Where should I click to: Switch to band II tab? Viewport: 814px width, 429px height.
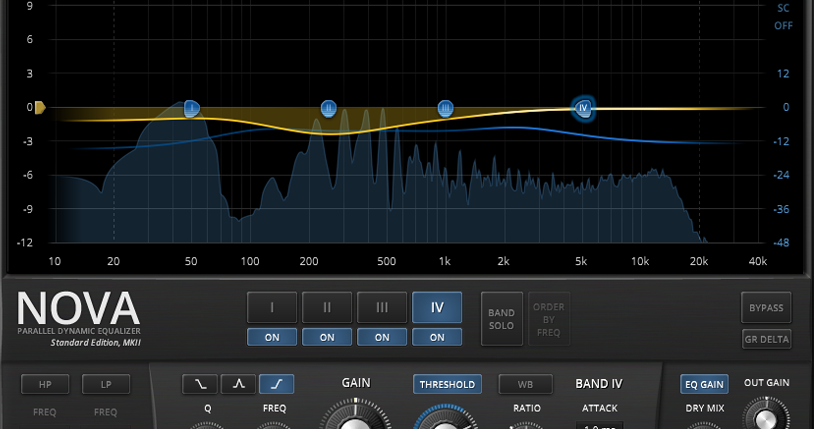click(327, 307)
